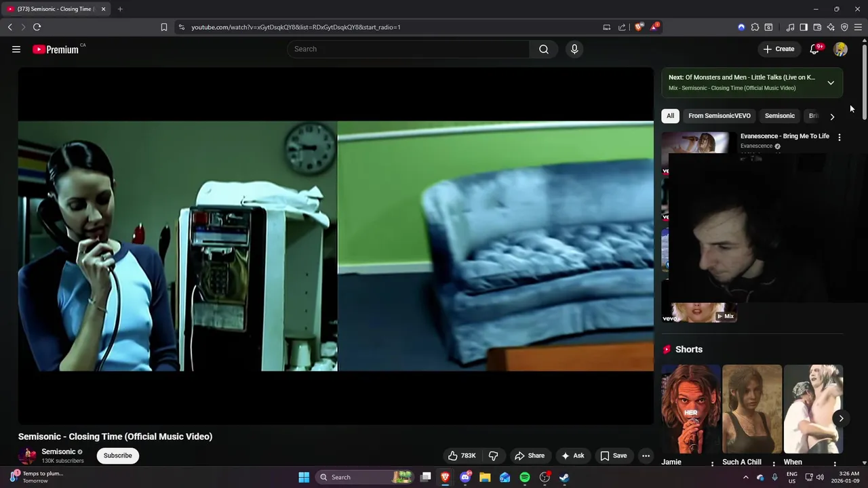Select the All filter chip
Viewport: 868px width, 488px height.
tap(670, 116)
